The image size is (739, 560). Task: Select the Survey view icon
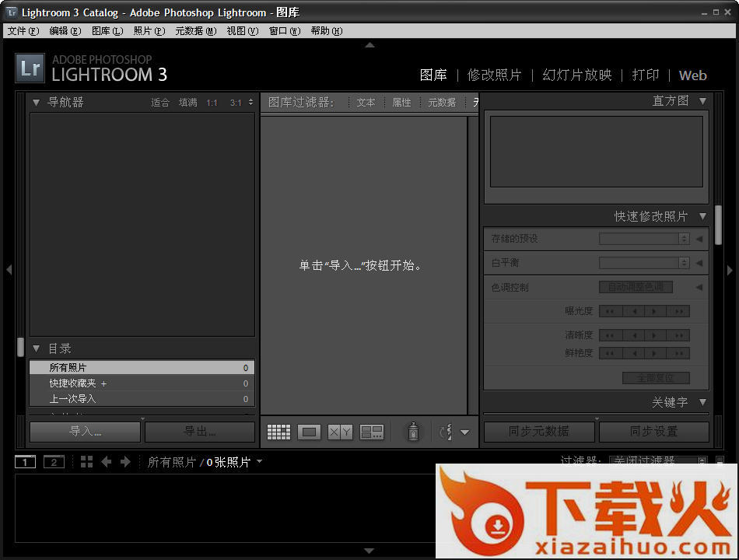[371, 432]
